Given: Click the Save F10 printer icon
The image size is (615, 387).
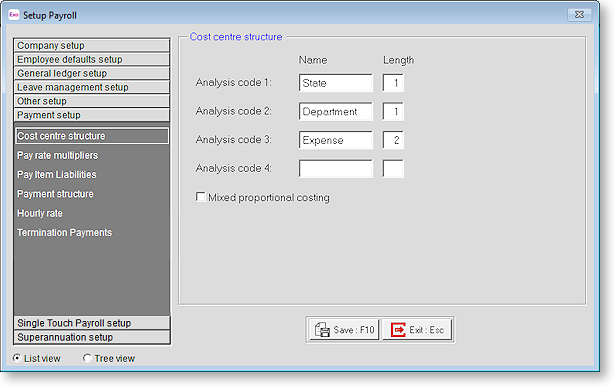Looking at the screenshot, I should (x=322, y=330).
